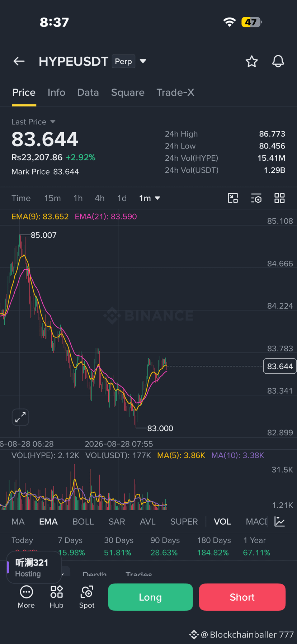Select the 1d chart interval
The image size is (297, 644).
(x=122, y=198)
